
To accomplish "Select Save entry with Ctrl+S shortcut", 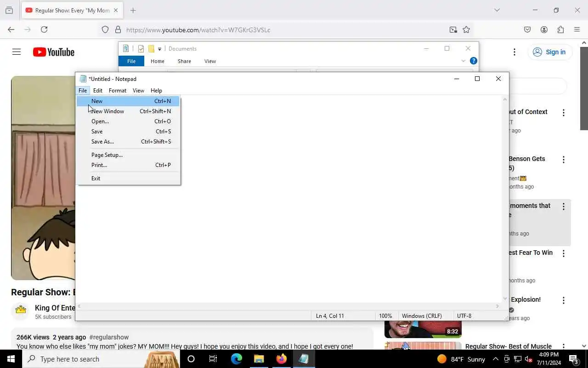I will pyautogui.click(x=128, y=132).
